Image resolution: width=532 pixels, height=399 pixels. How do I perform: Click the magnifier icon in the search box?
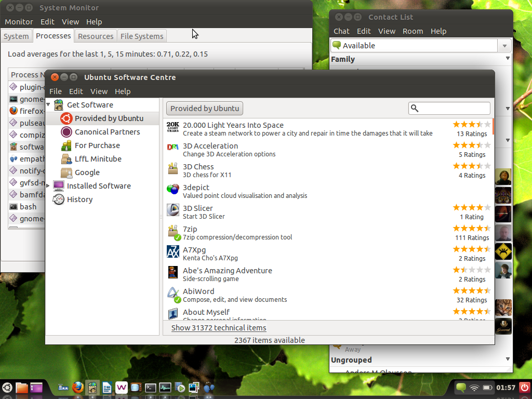(414, 108)
